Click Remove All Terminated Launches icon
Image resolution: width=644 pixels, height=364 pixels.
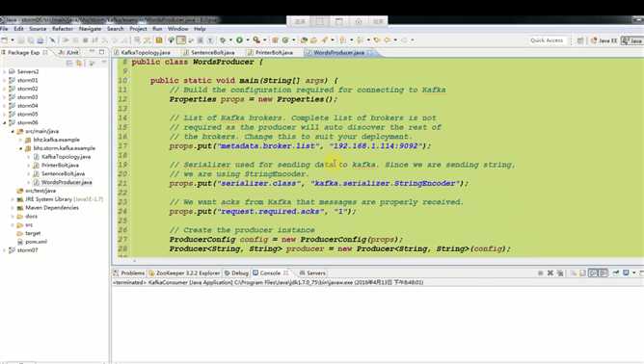pyautogui.click(x=560, y=273)
